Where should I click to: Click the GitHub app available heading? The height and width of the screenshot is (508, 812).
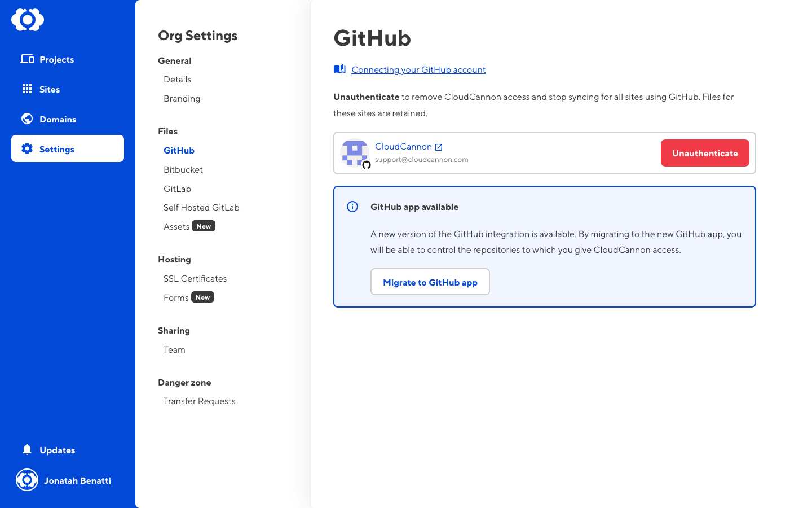(414, 207)
